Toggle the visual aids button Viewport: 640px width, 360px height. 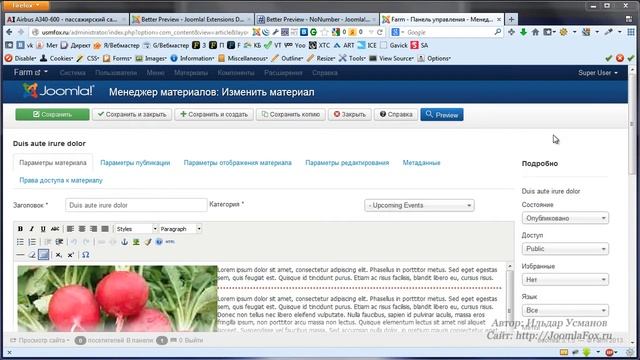43,255
